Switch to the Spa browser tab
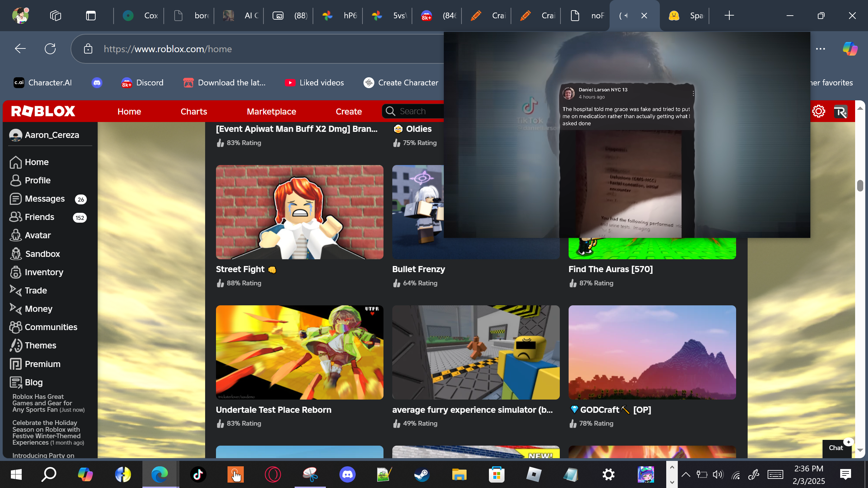The height and width of the screenshot is (488, 868). point(686,16)
